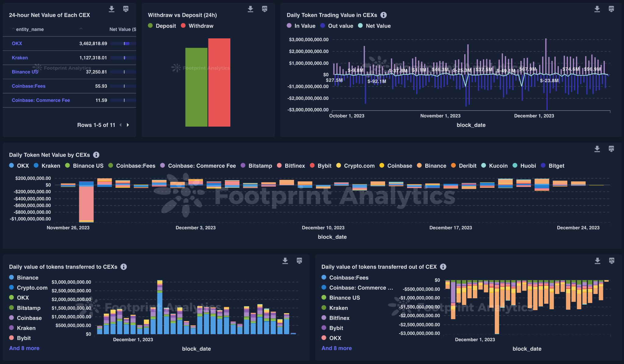Sort by Net Value column header

122,29
